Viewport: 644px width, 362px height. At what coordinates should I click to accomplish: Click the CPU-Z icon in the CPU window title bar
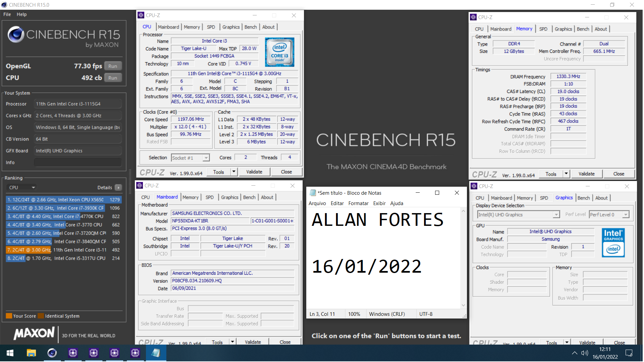pyautogui.click(x=141, y=15)
